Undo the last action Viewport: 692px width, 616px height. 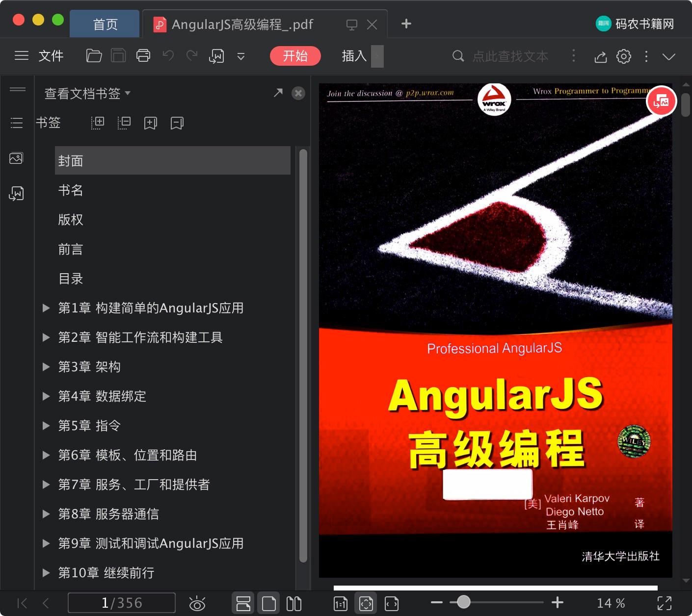tap(168, 55)
